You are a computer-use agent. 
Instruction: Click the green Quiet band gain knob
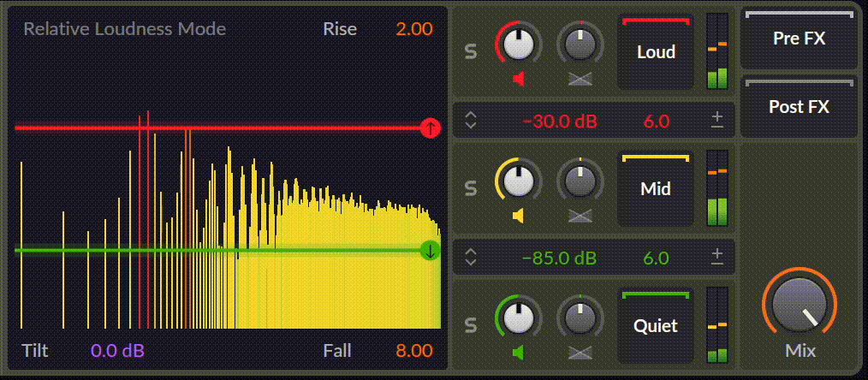519,318
